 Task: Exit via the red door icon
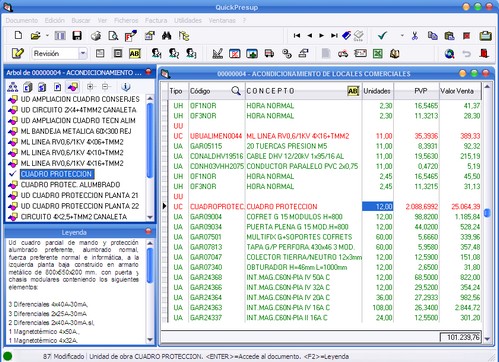(x=484, y=53)
